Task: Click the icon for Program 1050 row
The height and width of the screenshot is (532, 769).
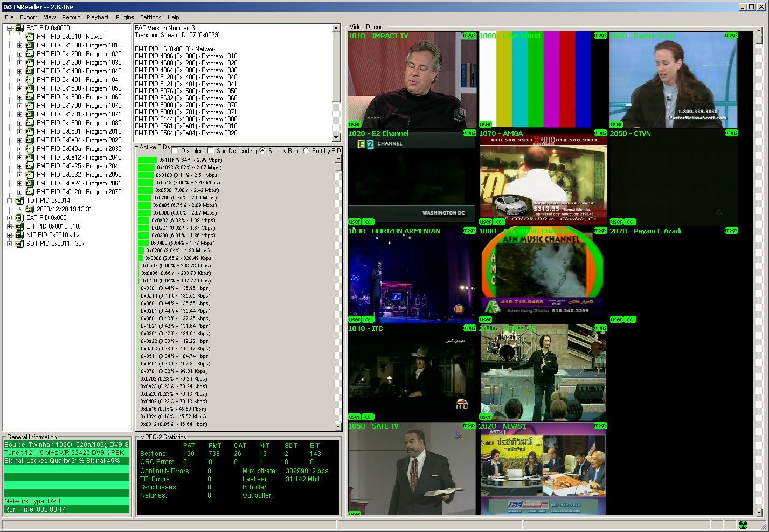Action: 30,88
